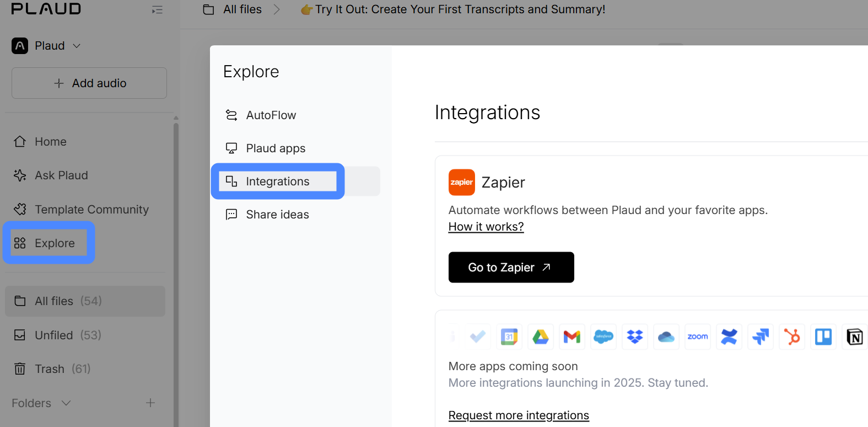The width and height of the screenshot is (868, 427).
Task: Click the All files breadcrumb
Action: (x=233, y=9)
